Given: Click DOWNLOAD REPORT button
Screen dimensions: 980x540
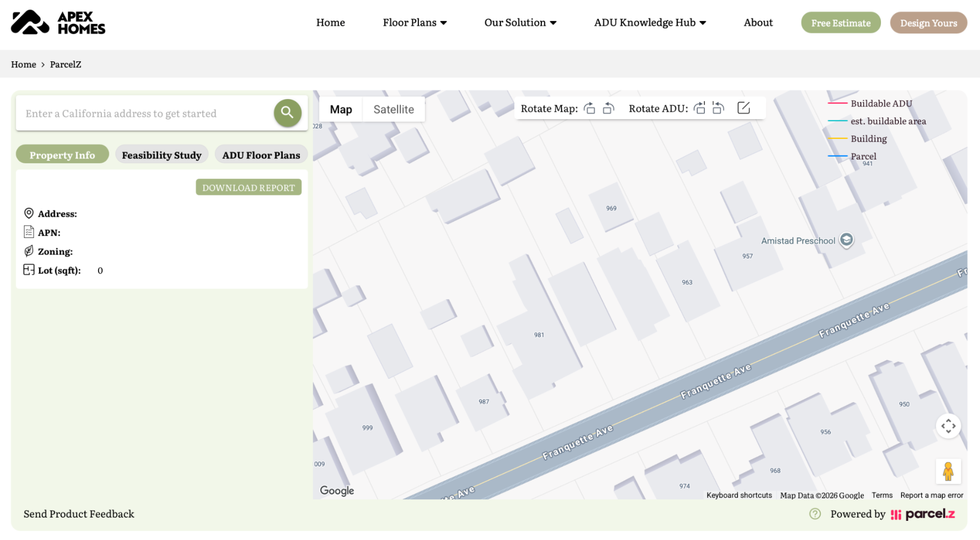Looking at the screenshot, I should 249,187.
